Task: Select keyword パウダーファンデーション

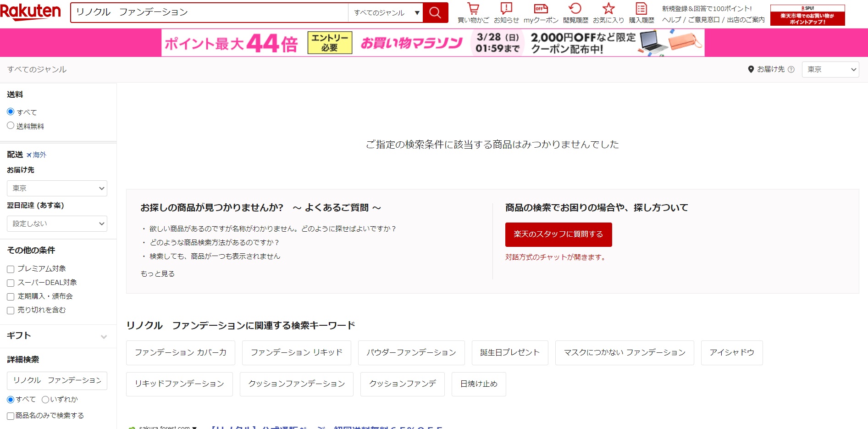Action: (411, 352)
